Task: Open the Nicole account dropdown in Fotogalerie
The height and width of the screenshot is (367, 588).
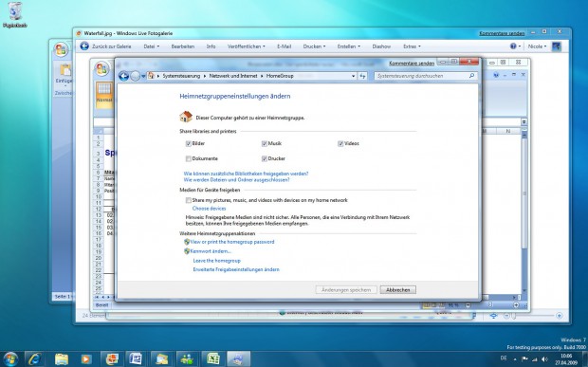Action: coord(537,46)
